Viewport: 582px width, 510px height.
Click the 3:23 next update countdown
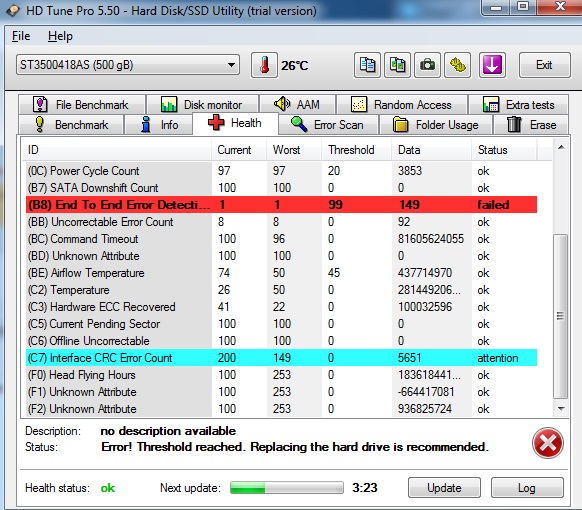365,488
